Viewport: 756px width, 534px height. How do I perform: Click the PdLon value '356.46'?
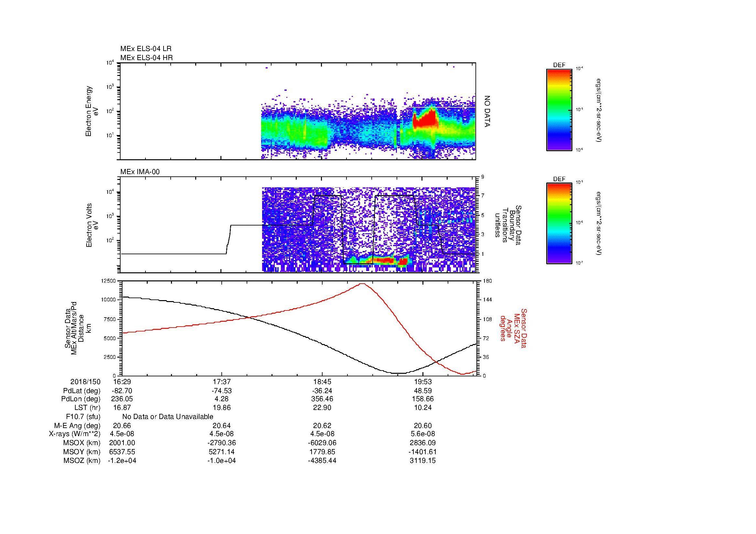click(x=322, y=399)
